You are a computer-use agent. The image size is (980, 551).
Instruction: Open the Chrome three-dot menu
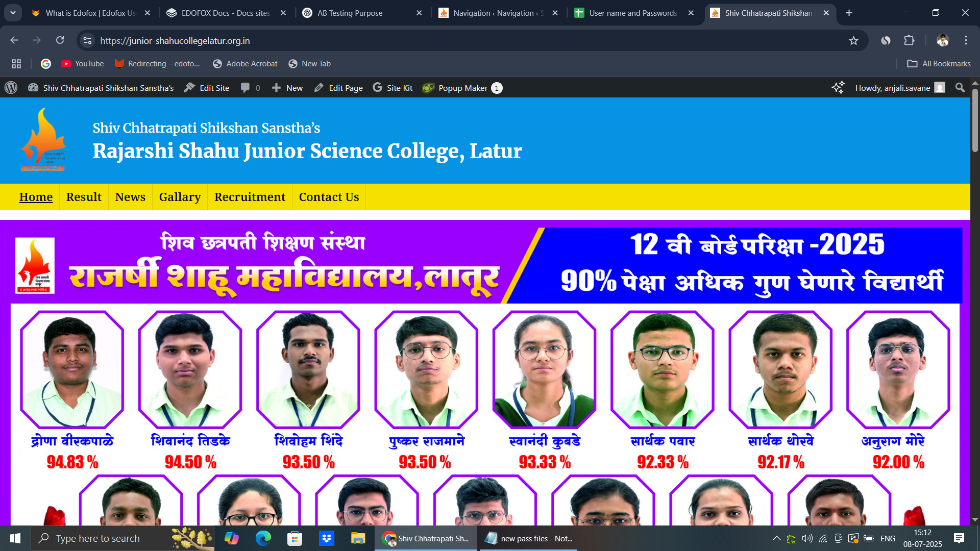click(x=966, y=40)
